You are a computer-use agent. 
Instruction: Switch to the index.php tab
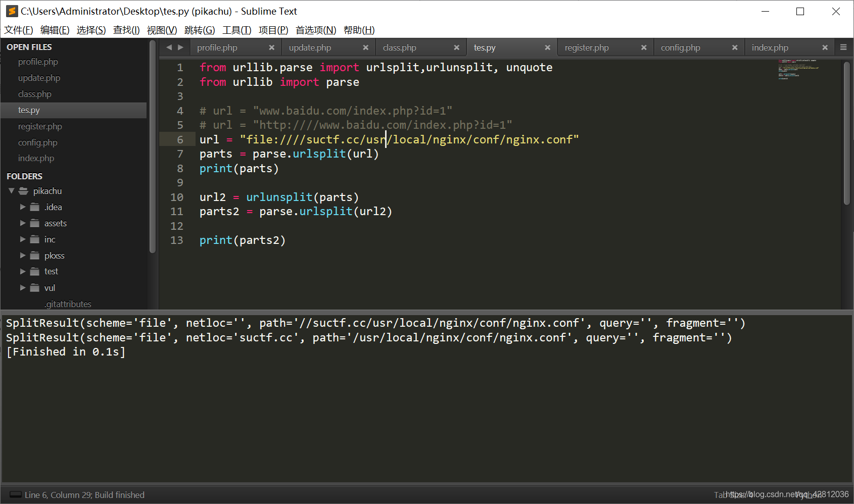click(x=770, y=47)
